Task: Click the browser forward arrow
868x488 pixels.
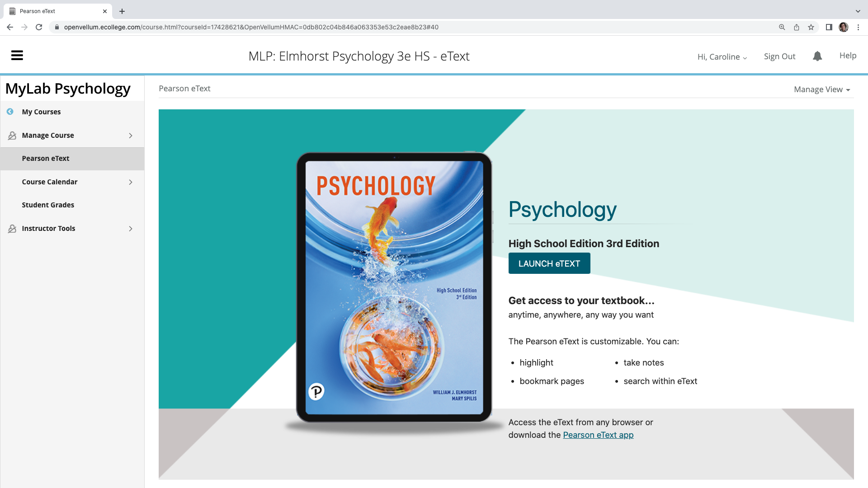Action: [24, 27]
